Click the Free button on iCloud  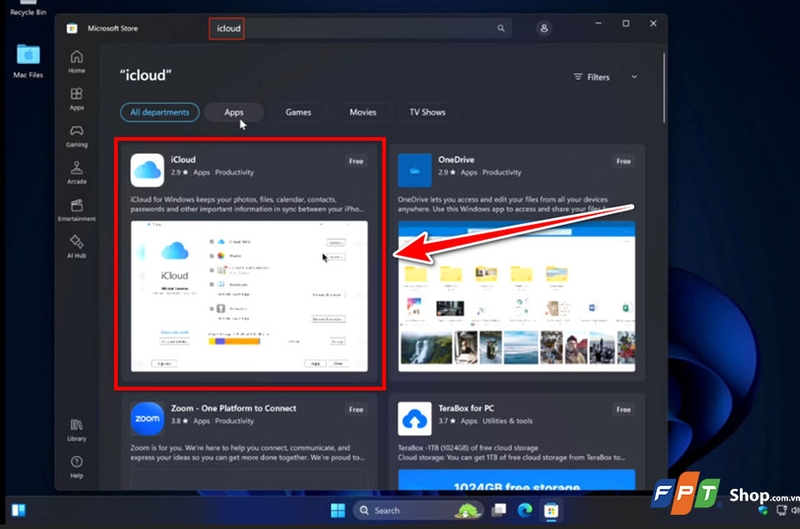pos(356,161)
